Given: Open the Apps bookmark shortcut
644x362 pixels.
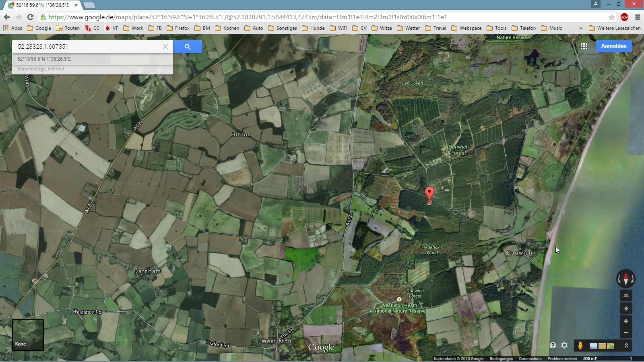Looking at the screenshot, I should pyautogui.click(x=12, y=28).
